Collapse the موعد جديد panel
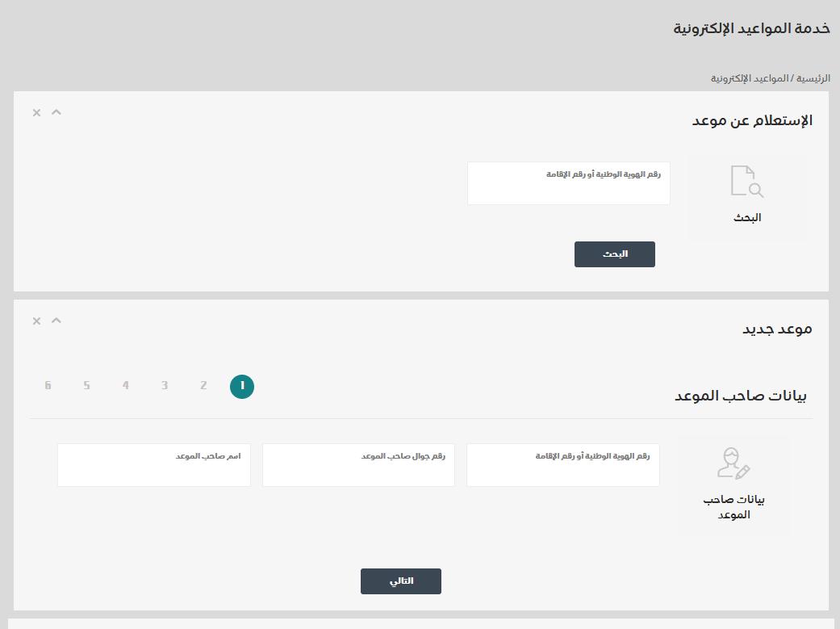 tap(56, 321)
